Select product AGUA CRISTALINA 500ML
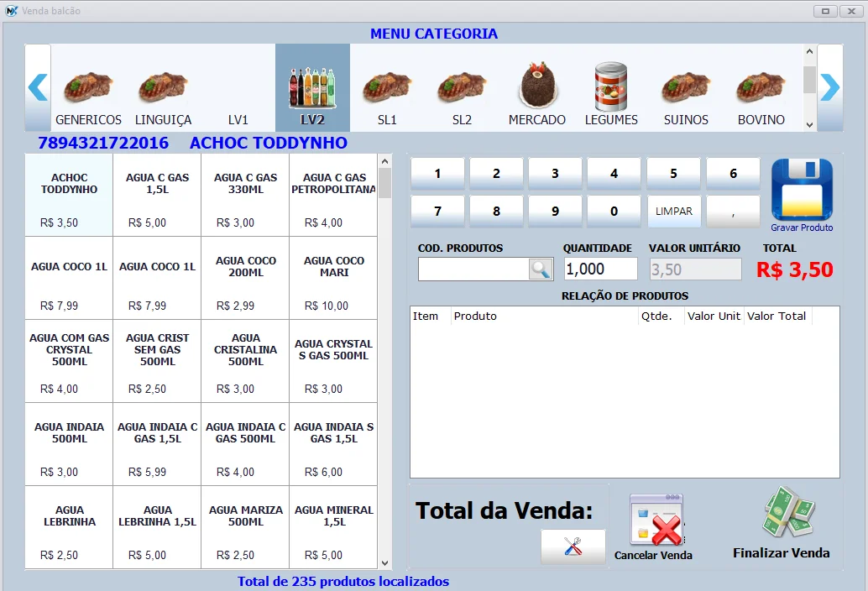868x591 pixels. (245, 361)
